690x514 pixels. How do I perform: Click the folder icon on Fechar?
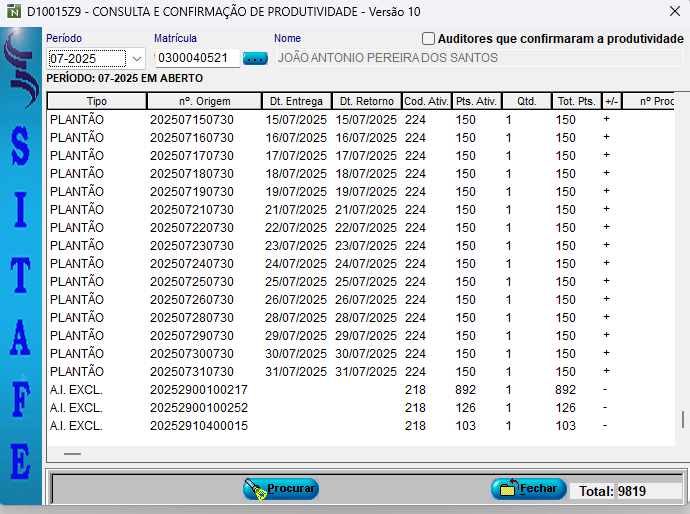507,489
